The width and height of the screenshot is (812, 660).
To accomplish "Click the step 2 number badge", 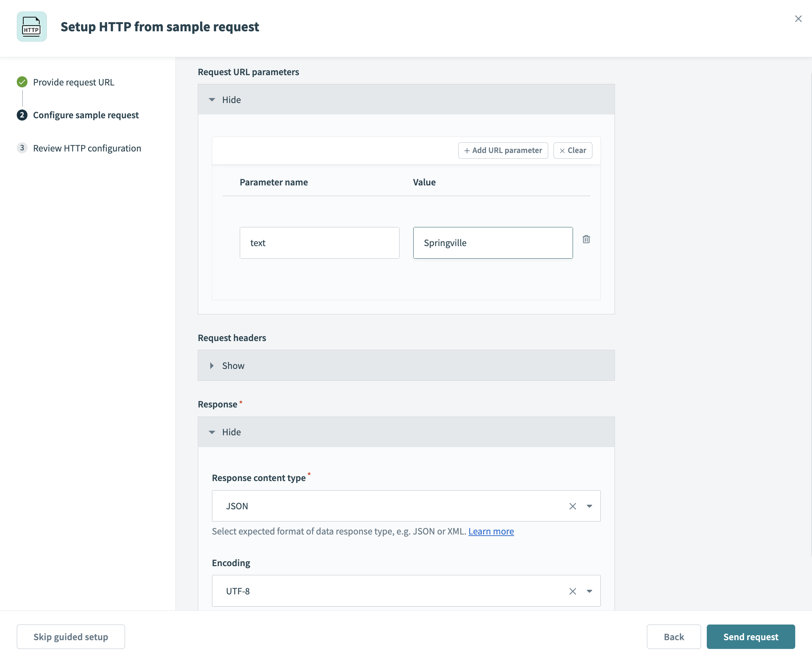I will click(x=22, y=115).
